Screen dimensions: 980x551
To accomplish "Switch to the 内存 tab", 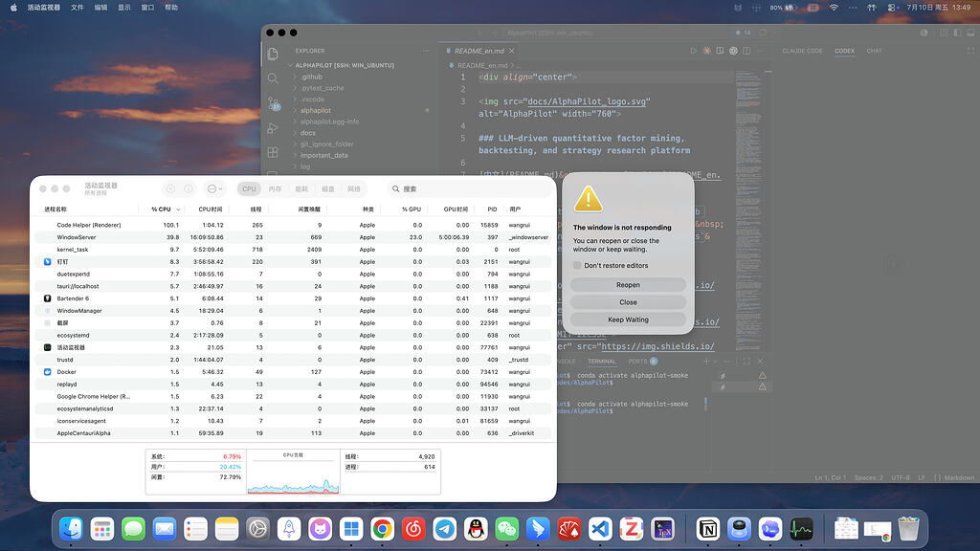I will point(275,188).
